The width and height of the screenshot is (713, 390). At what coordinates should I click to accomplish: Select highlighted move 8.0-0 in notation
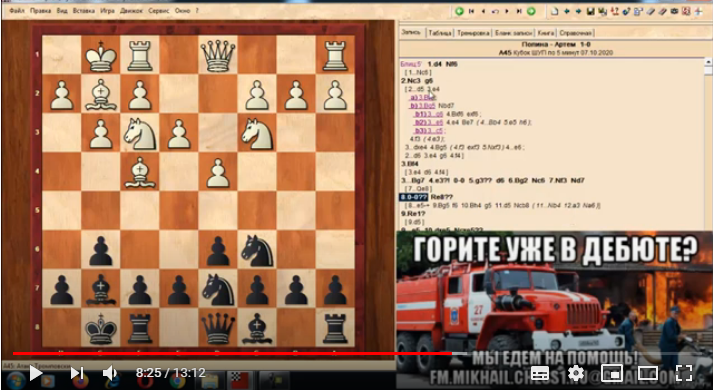413,197
